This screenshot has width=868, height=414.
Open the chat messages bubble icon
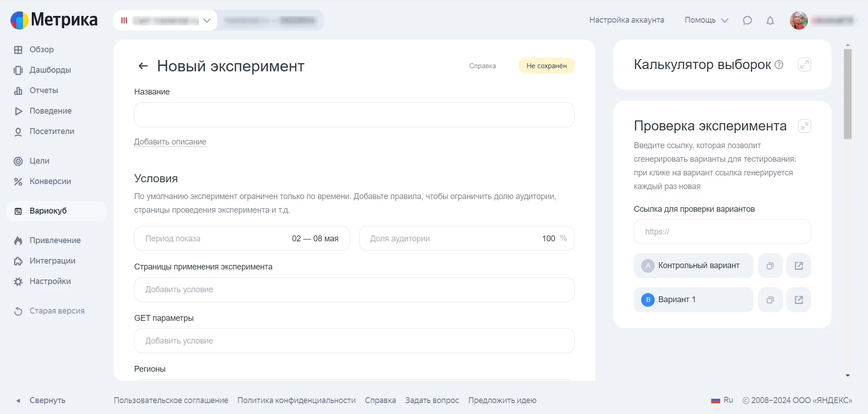click(x=747, y=20)
